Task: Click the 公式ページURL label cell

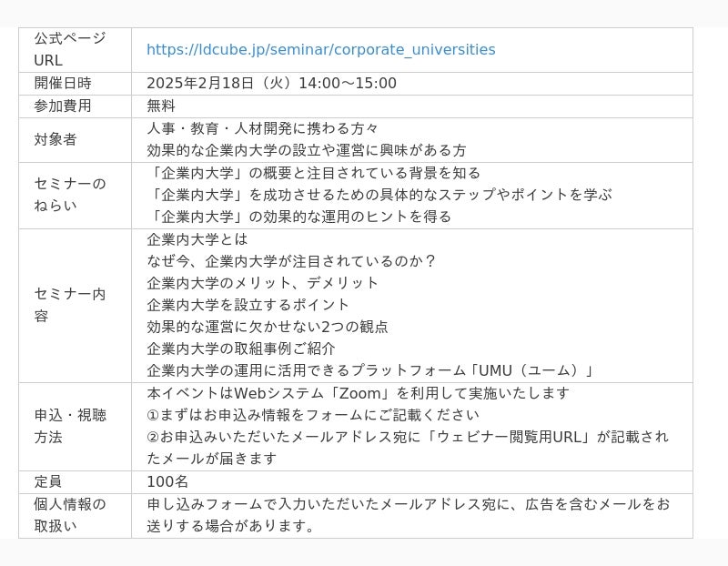Action: pos(70,49)
